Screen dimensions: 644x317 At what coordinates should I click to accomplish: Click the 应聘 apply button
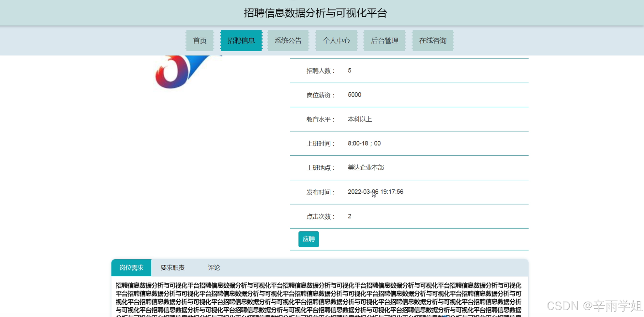pyautogui.click(x=308, y=239)
